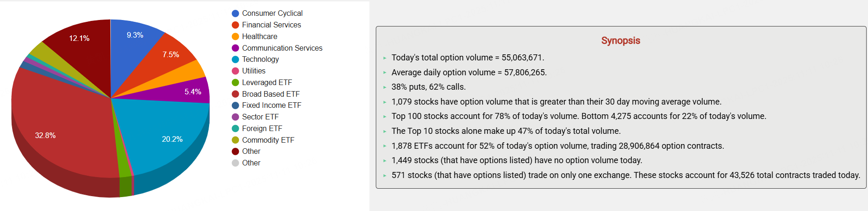Click the Financial Services legend color dot

point(236,25)
